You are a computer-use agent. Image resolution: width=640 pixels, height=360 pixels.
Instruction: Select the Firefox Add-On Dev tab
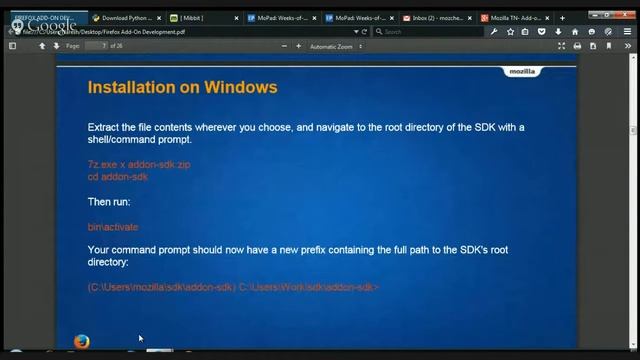(x=49, y=18)
